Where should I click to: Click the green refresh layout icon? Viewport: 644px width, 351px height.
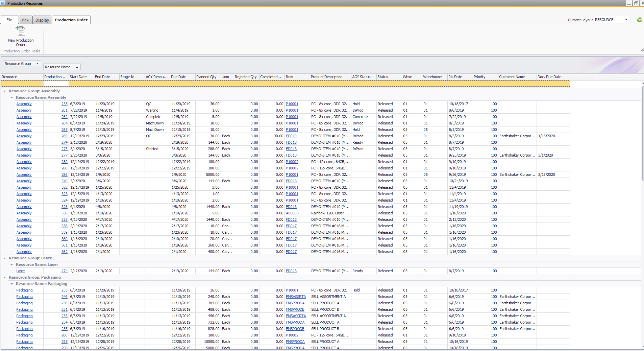pos(639,20)
